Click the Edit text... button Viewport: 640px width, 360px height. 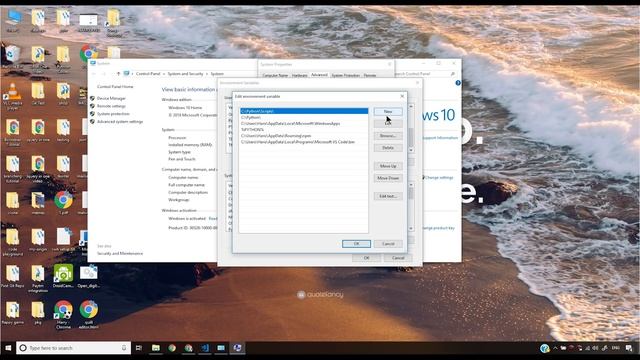(x=388, y=196)
